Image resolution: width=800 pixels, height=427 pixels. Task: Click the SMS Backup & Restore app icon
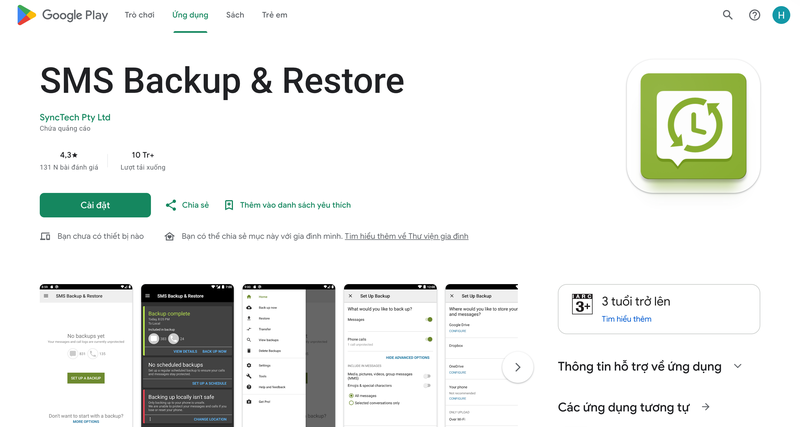pos(693,126)
